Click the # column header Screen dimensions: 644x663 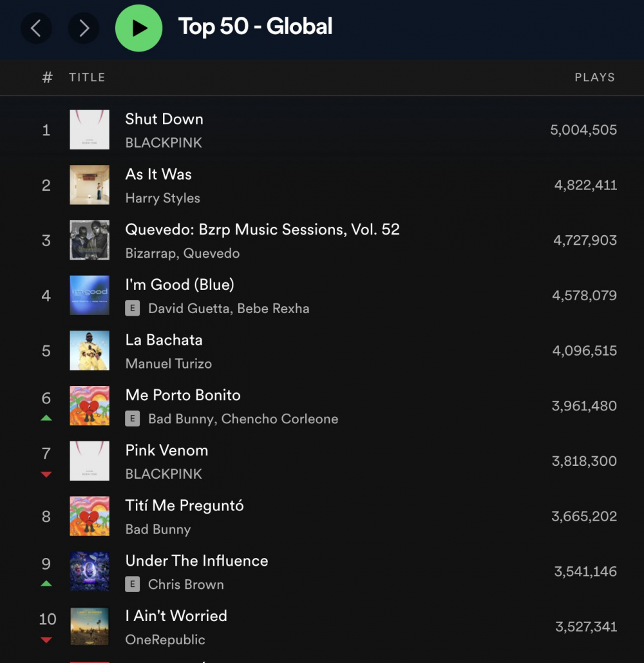click(47, 77)
